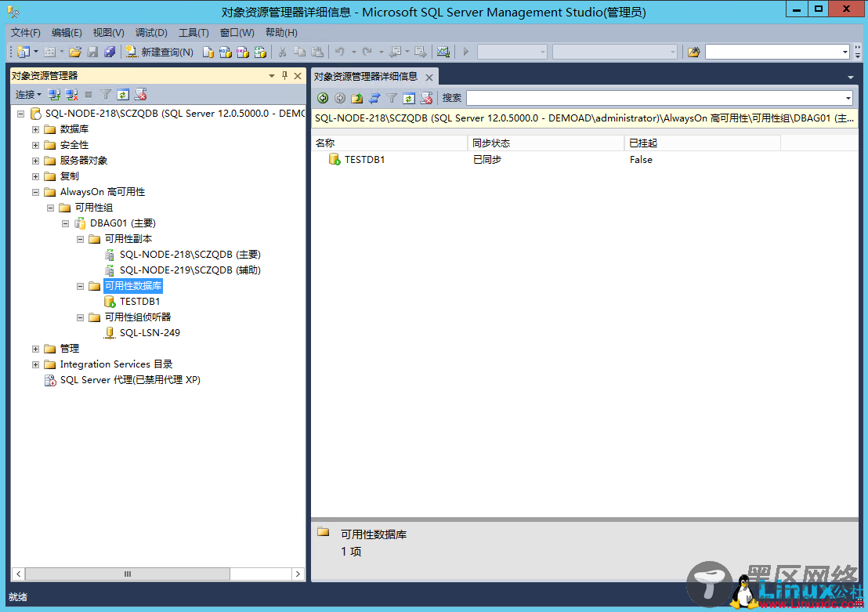This screenshot has height=612, width=868.
Task: Click the Back arrow in details pane
Action: (323, 98)
